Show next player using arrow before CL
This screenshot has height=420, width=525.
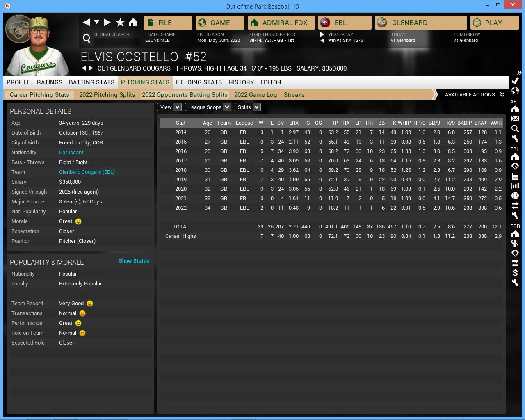coord(91,68)
